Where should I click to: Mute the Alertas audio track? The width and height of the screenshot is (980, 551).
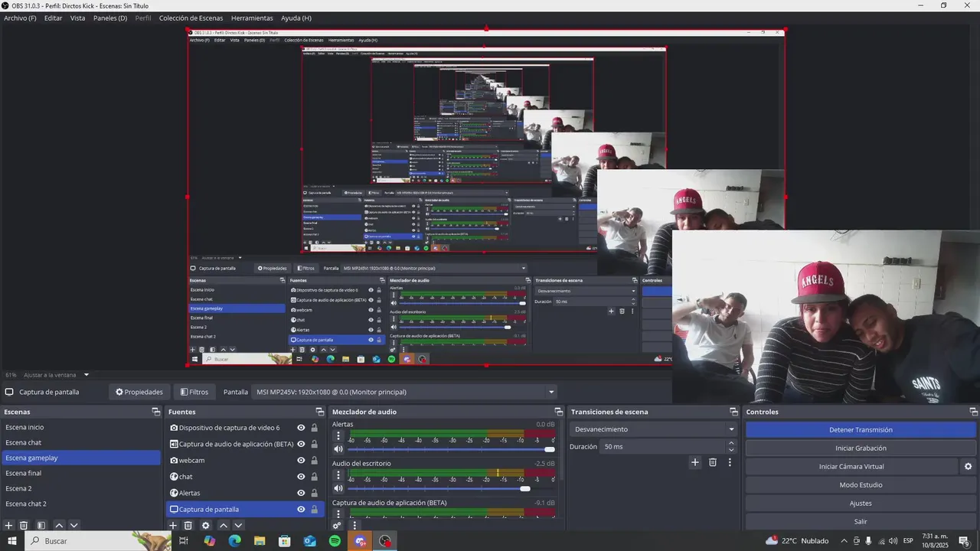tap(338, 449)
